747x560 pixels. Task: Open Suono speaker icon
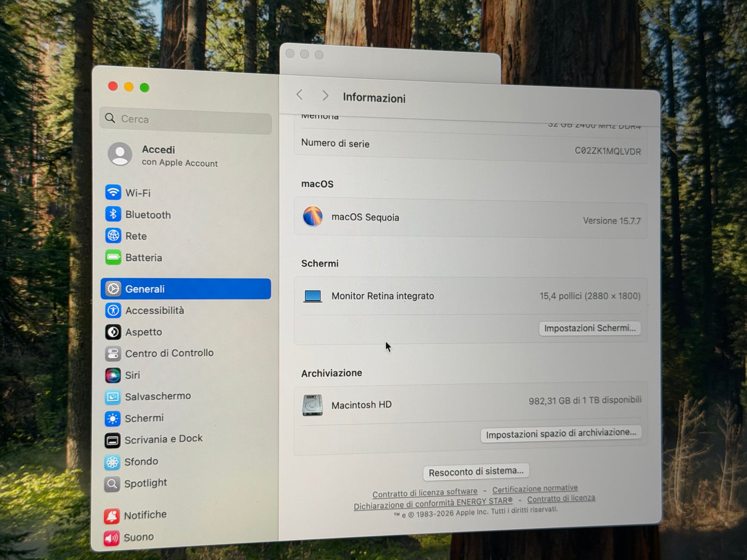pyautogui.click(x=112, y=538)
